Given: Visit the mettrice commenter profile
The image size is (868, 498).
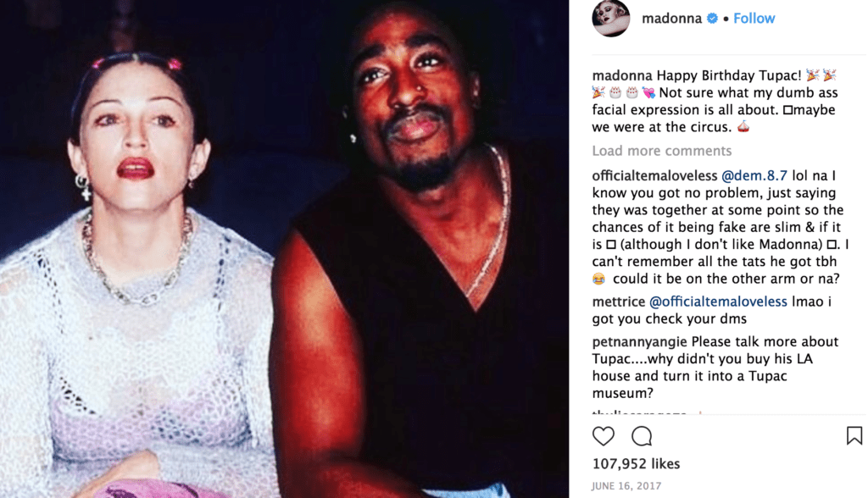Looking at the screenshot, I should pyautogui.click(x=618, y=302).
